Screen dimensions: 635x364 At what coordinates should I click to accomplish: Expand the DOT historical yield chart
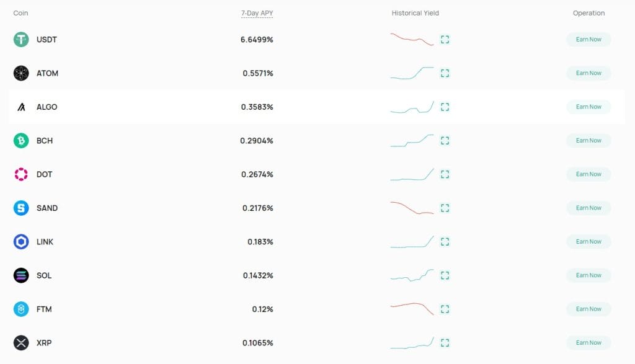pos(445,174)
